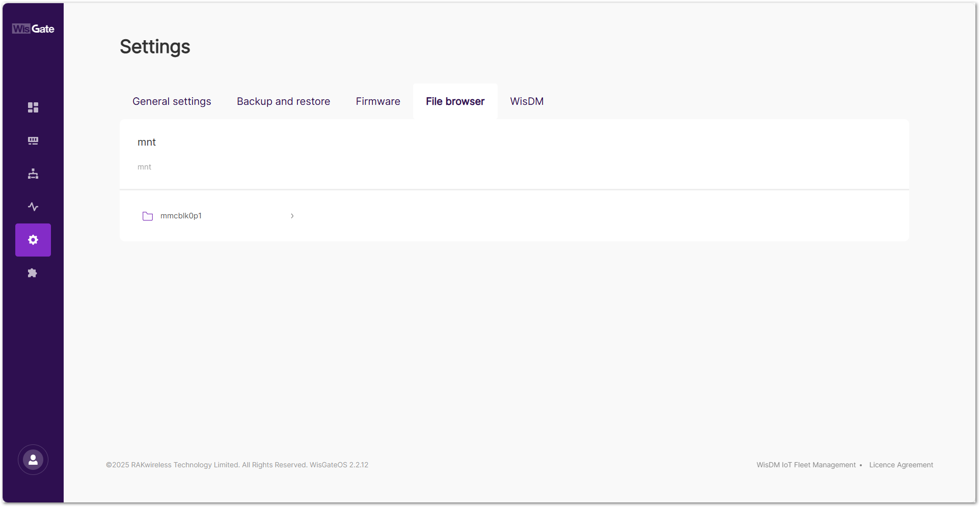The width and height of the screenshot is (980, 507).
Task: Open the mmcblk0p1 folder entry
Action: coord(219,216)
